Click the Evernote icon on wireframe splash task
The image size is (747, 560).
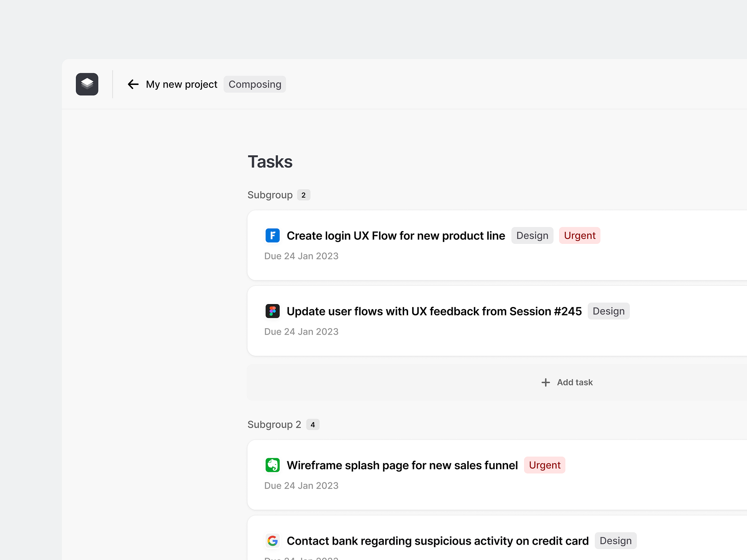(x=272, y=465)
